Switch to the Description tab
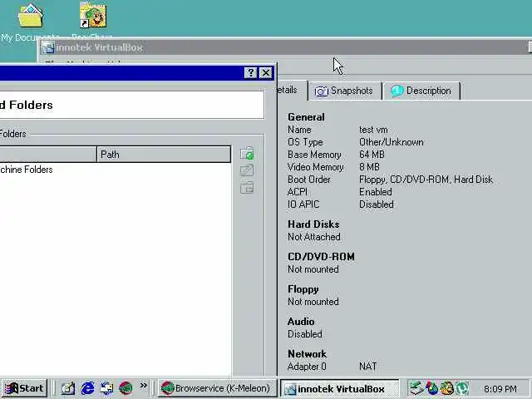This screenshot has width=532, height=399. (421, 91)
